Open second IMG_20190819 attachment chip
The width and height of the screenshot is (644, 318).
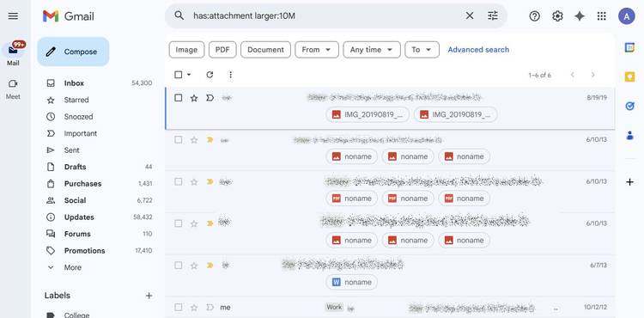(x=455, y=114)
